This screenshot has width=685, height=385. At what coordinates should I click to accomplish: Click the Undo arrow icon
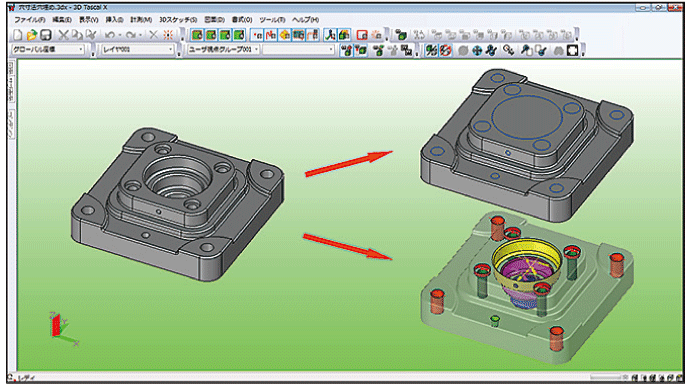(x=110, y=35)
